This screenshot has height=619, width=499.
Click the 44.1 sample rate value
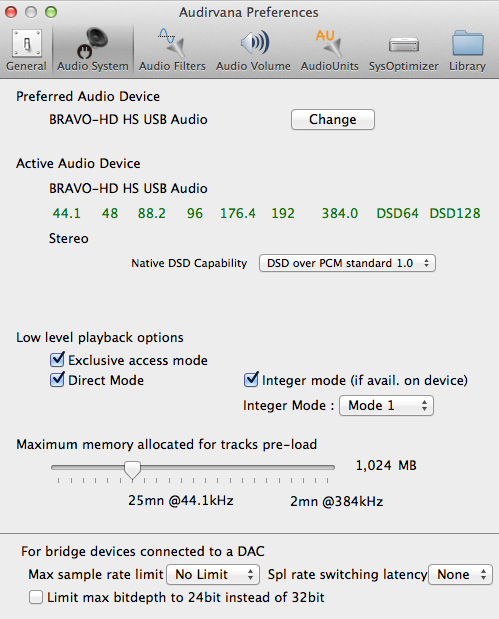pyautogui.click(x=66, y=213)
